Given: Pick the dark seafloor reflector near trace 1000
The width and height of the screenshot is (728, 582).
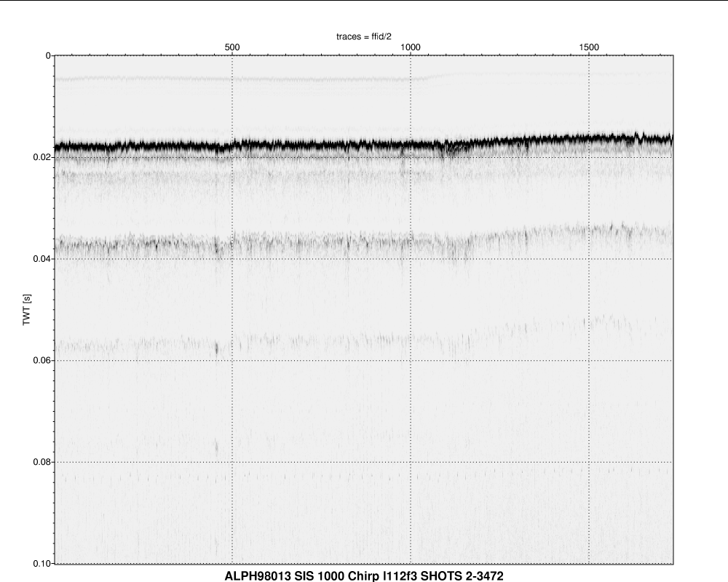Looking at the screenshot, I should pyautogui.click(x=411, y=145).
